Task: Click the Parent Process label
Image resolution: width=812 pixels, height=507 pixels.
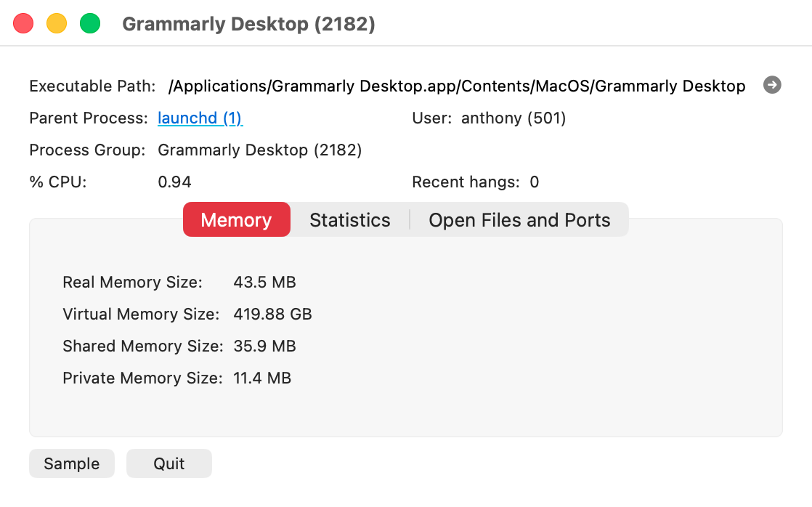Action: [87, 118]
